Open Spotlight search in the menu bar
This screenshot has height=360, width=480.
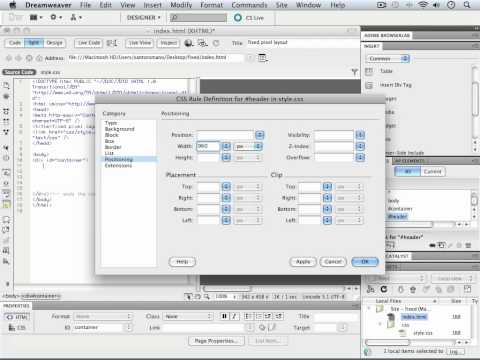(467, 5)
